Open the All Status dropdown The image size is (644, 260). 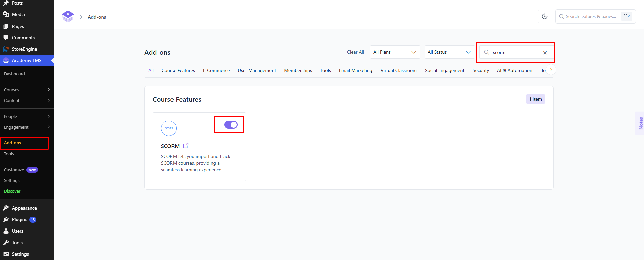pyautogui.click(x=449, y=52)
